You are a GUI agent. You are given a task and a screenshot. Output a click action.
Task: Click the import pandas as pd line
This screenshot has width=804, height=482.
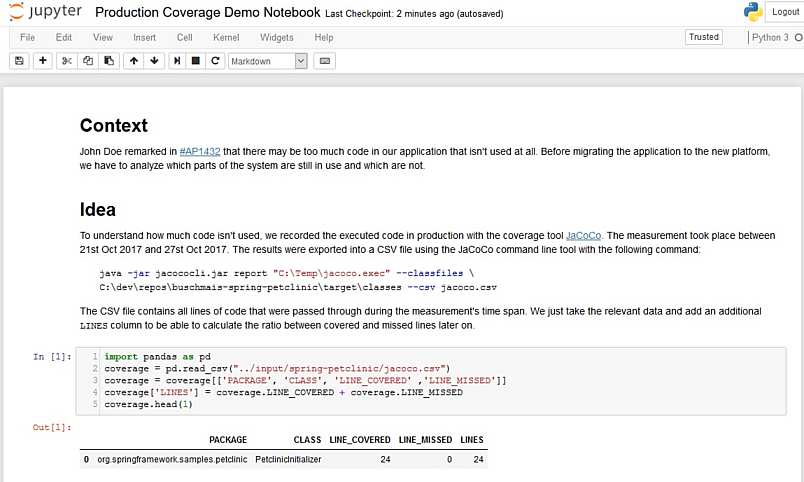pos(157,356)
